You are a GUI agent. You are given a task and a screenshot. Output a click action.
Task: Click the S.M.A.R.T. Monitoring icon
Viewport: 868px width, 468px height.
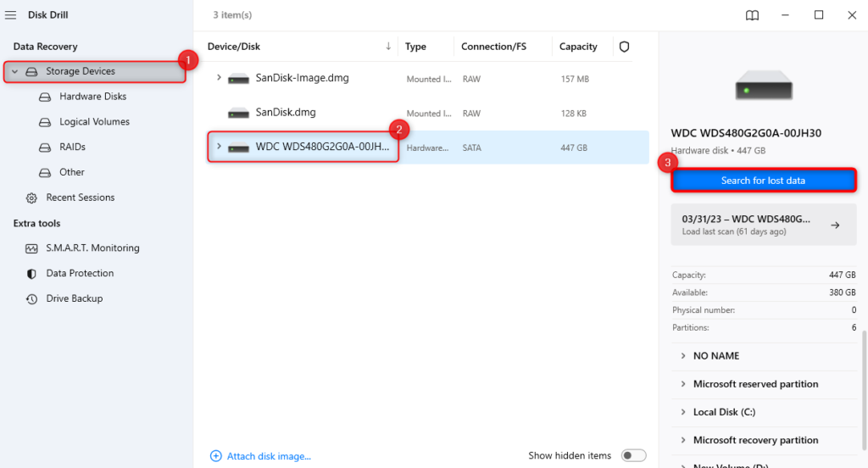(31, 248)
